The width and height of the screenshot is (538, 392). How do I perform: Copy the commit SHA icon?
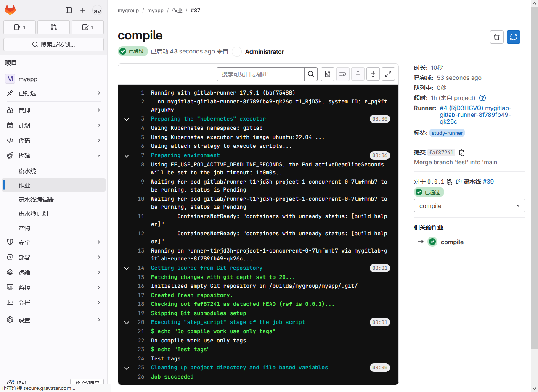click(462, 153)
